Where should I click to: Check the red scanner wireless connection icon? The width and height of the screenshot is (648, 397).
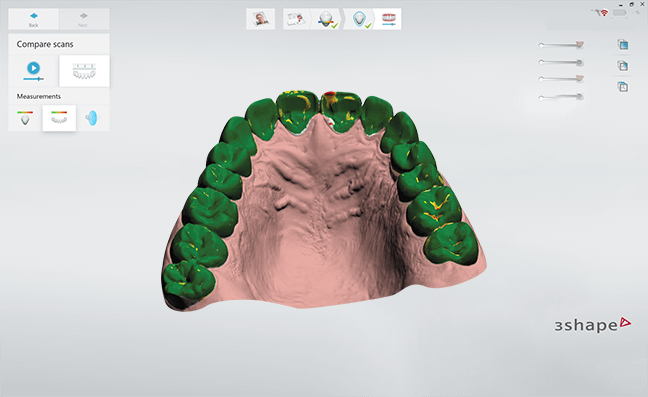604,13
